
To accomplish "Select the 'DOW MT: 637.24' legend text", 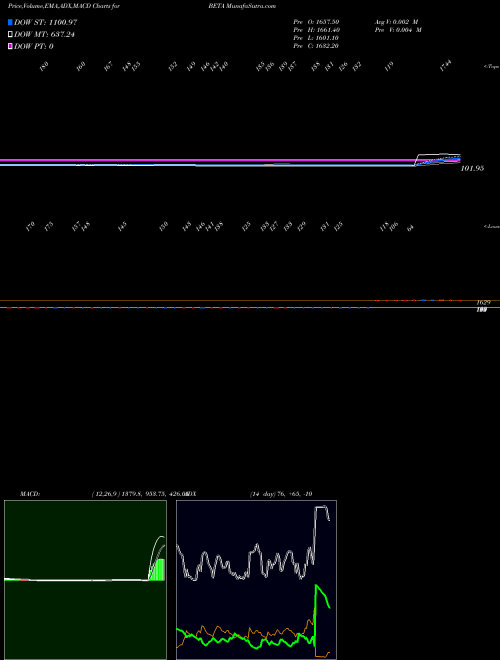I will [x=44, y=35].
